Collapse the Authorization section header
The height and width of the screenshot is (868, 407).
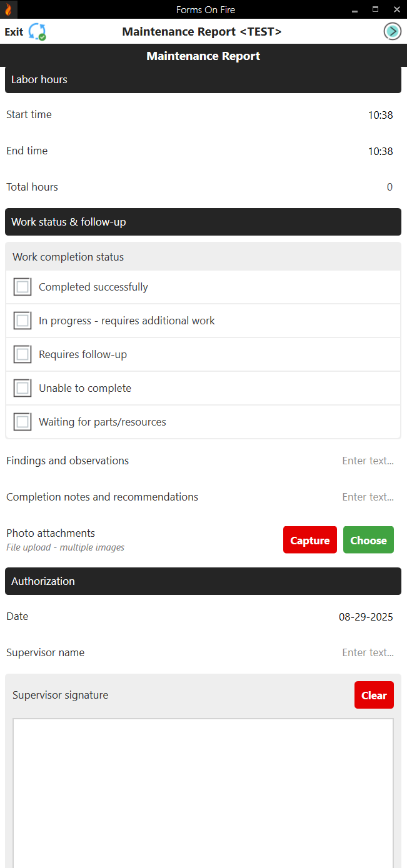point(203,581)
